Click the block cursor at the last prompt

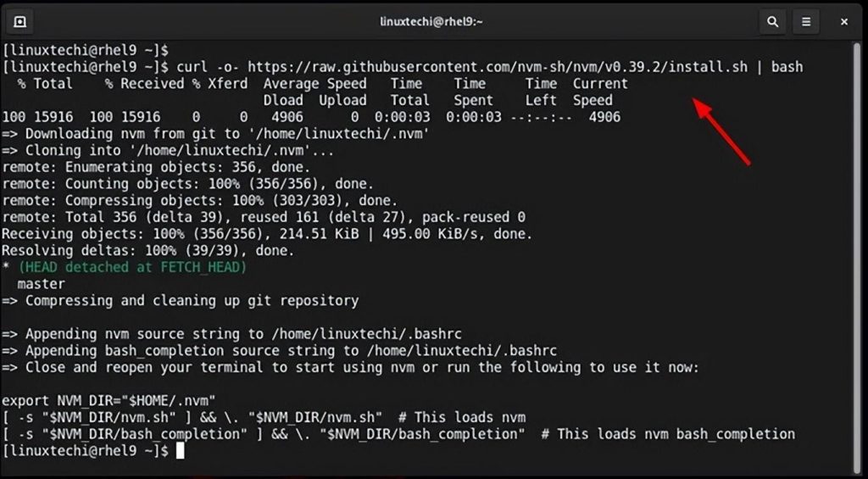coord(180,451)
